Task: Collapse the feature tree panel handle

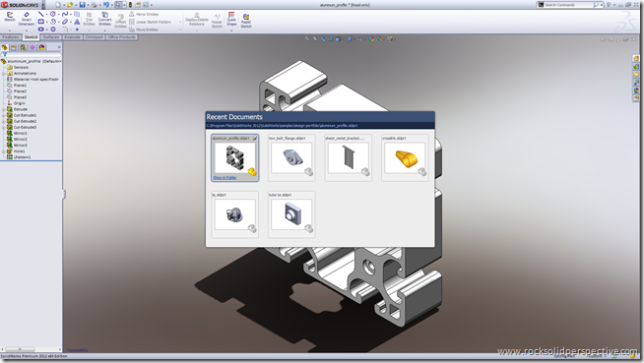Action: point(64,194)
